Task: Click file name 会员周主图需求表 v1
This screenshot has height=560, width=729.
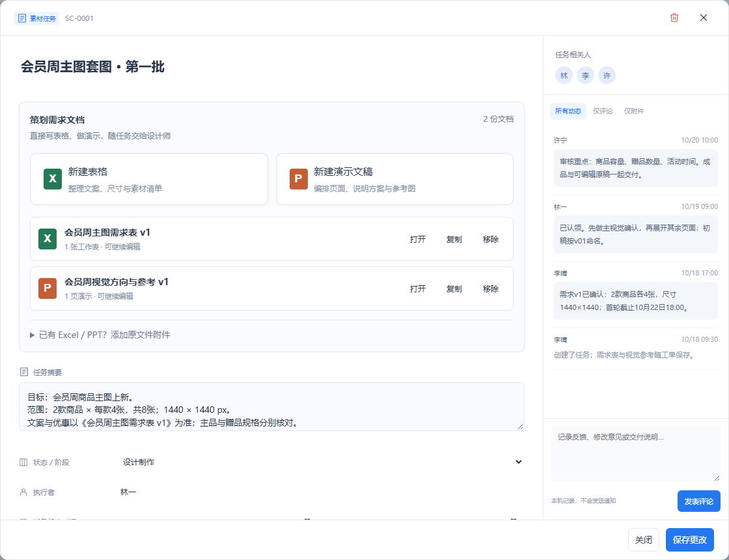Action: click(107, 232)
